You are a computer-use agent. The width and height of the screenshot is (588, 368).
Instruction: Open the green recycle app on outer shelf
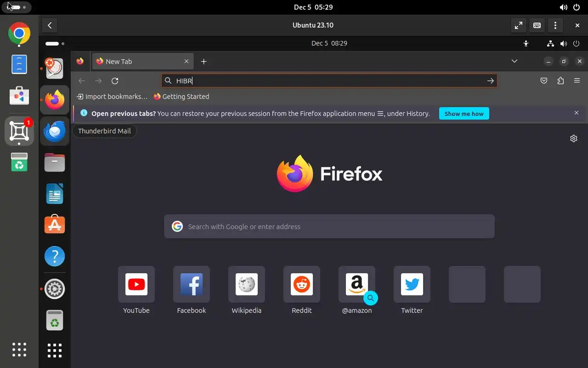pyautogui.click(x=19, y=162)
